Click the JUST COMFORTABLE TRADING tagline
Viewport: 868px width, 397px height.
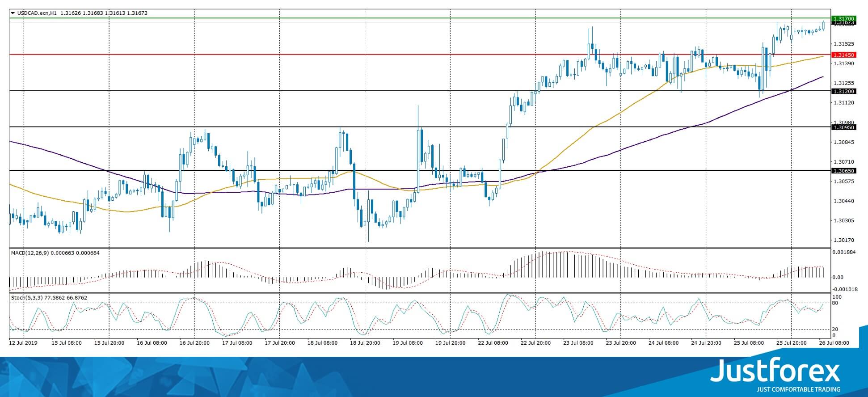tap(798, 389)
